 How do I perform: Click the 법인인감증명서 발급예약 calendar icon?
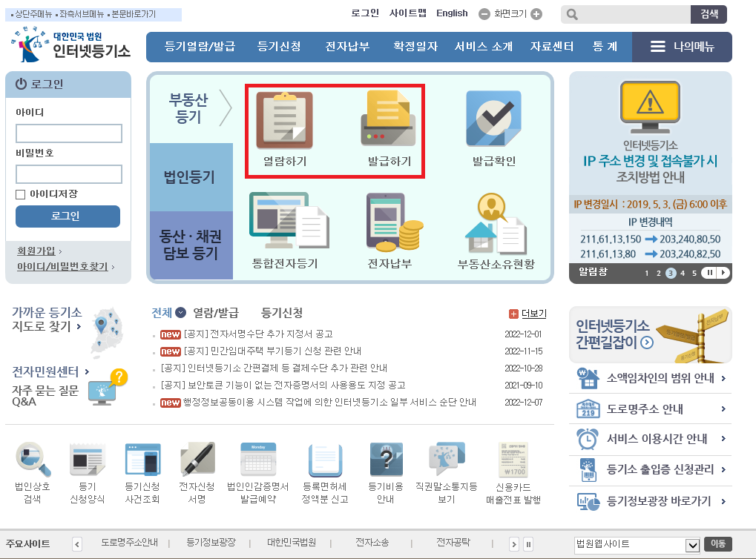(258, 459)
